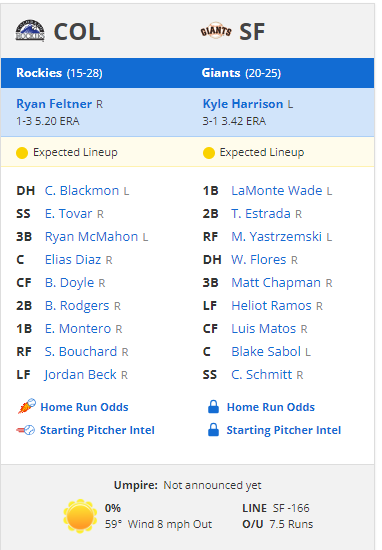Viewport: 382px width, 550px height.
Task: Open Kyle Harrison's pitcher profile
Action: click(243, 104)
